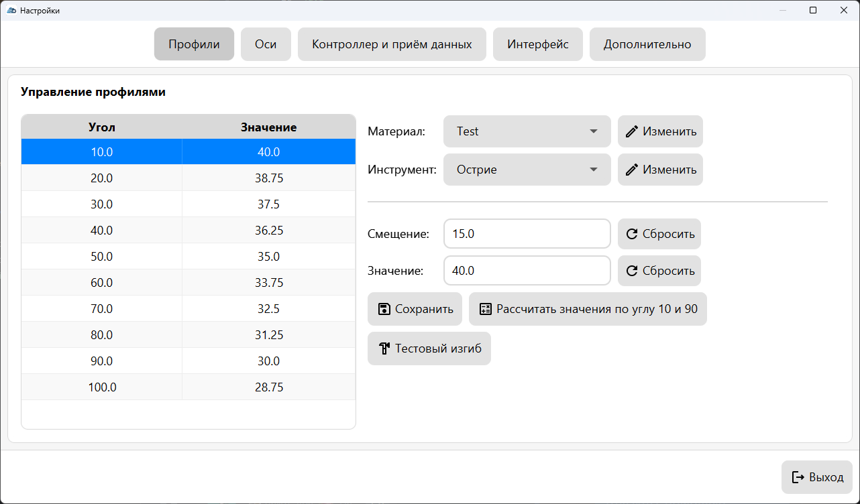Click the pencil icon beside Инструмент dropdown
The width and height of the screenshot is (860, 504).
click(631, 170)
